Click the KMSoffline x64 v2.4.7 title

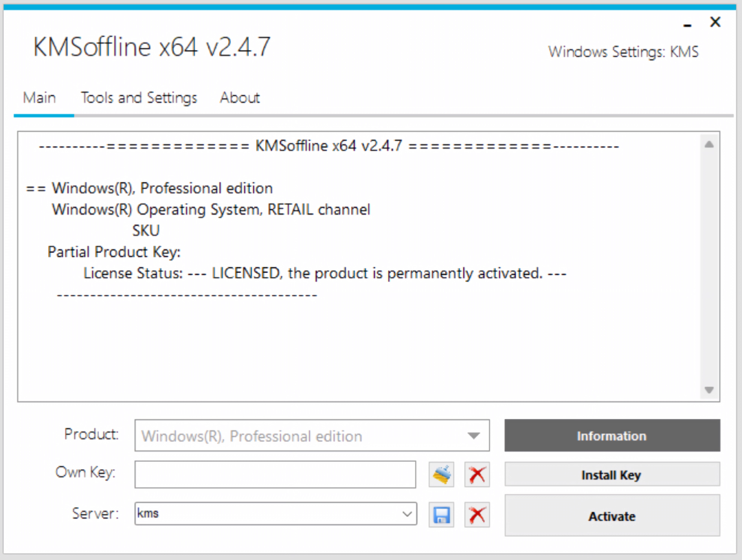152,47
